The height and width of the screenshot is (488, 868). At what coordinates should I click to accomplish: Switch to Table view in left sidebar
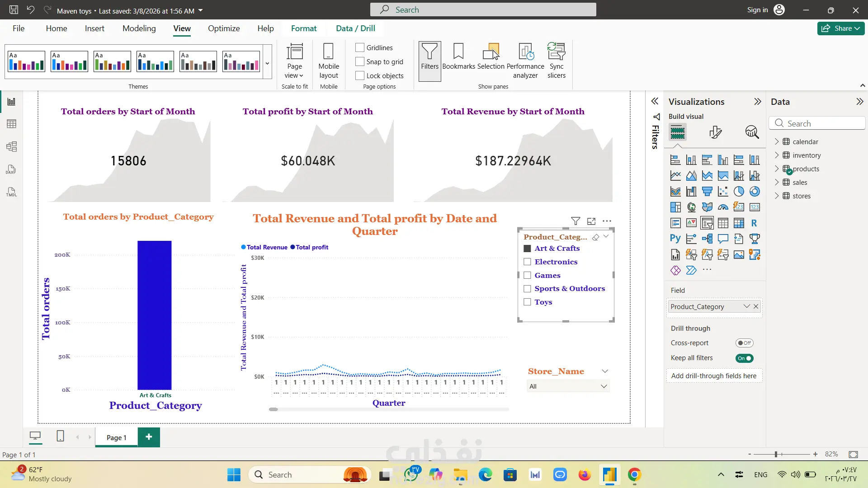point(12,124)
